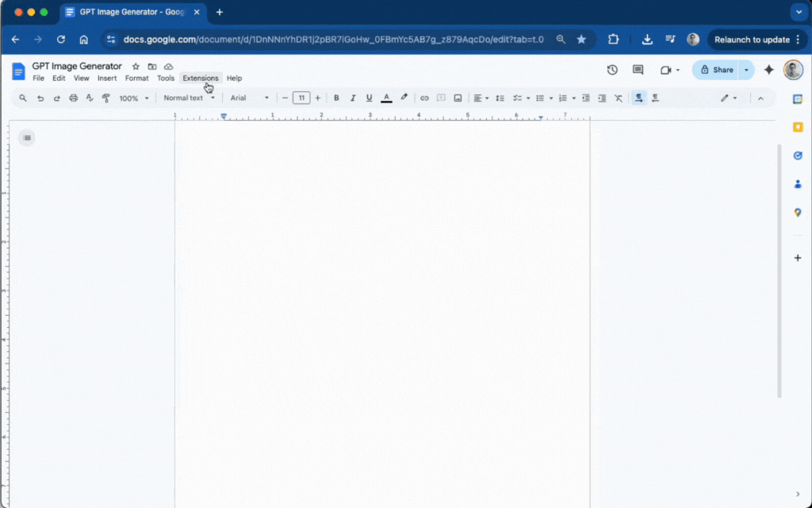Image resolution: width=812 pixels, height=508 pixels.
Task: Open the Format menu
Action: [x=136, y=78]
